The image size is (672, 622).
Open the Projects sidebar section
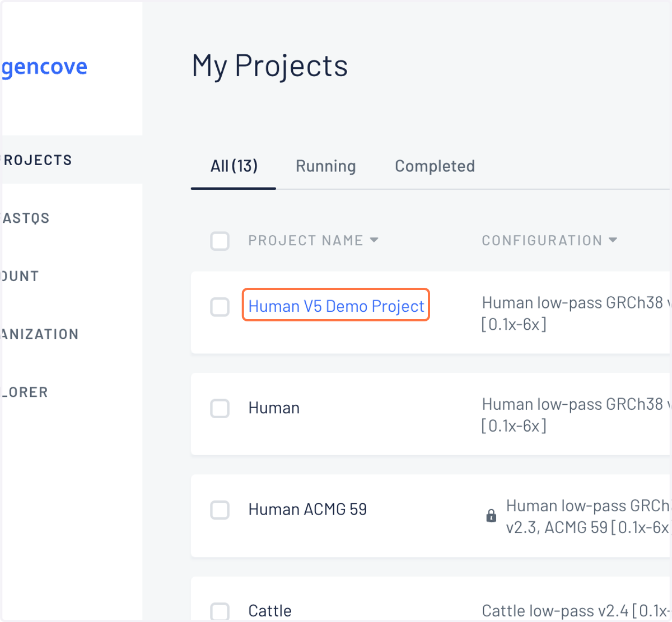pos(71,160)
